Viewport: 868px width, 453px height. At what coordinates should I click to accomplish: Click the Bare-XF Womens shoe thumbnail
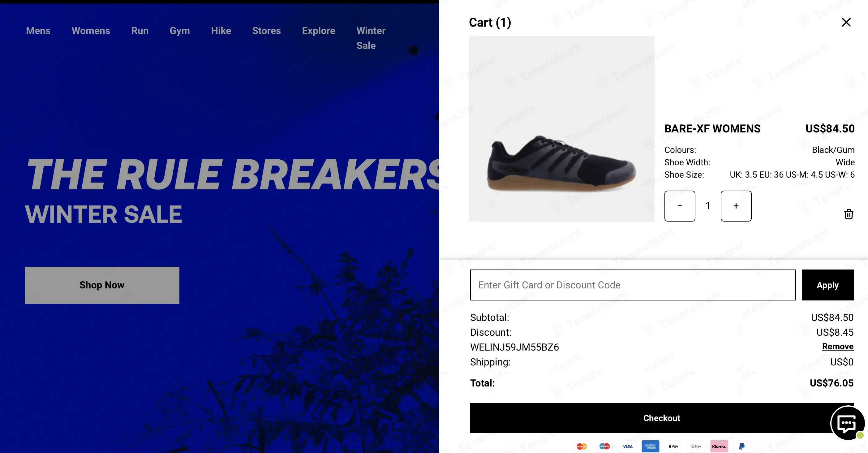[562, 129]
